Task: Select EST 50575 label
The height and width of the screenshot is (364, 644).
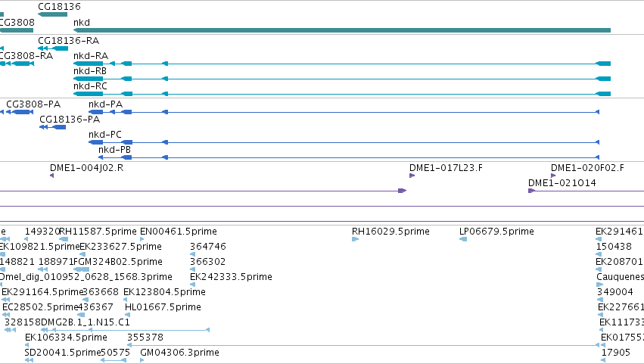Action: pyautogui.click(x=116, y=353)
